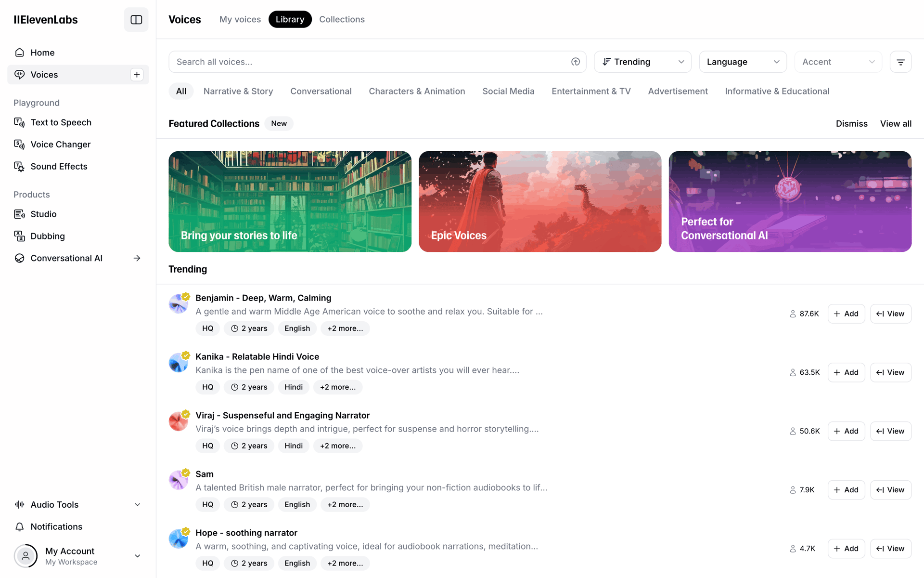Expand Viraj's +2 more tags

(x=338, y=446)
